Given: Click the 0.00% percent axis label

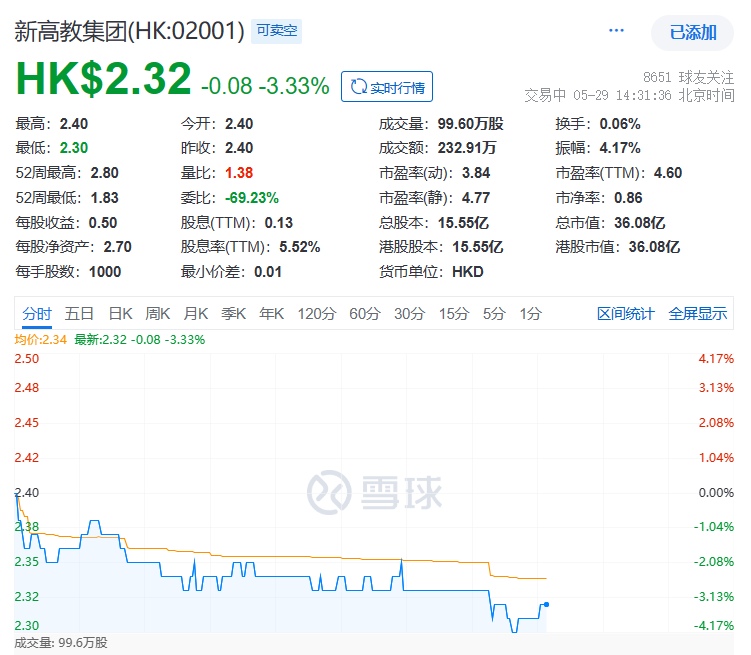Looking at the screenshot, I should pyautogui.click(x=716, y=493).
